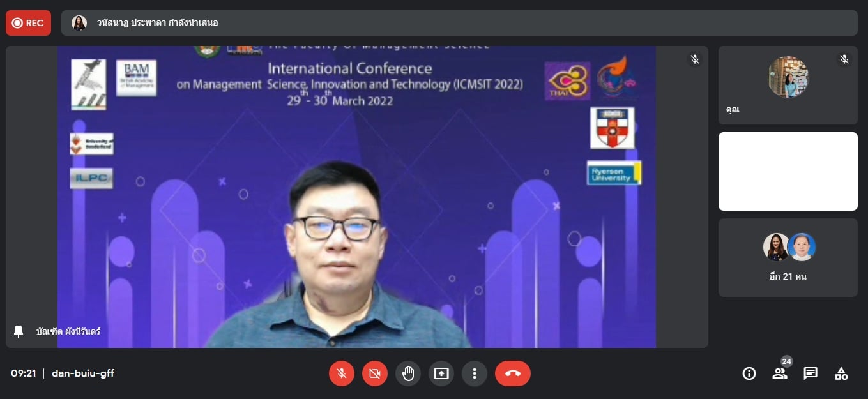This screenshot has height=399, width=868.
Task: Raise your hand
Action: point(408,373)
